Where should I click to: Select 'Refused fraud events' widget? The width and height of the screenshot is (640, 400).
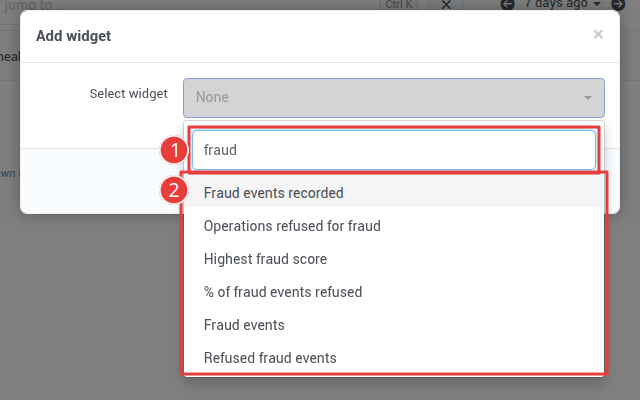click(x=394, y=358)
